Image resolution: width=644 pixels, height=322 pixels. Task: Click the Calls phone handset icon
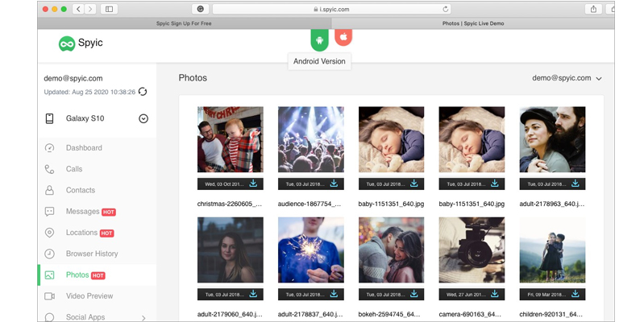[x=49, y=169]
